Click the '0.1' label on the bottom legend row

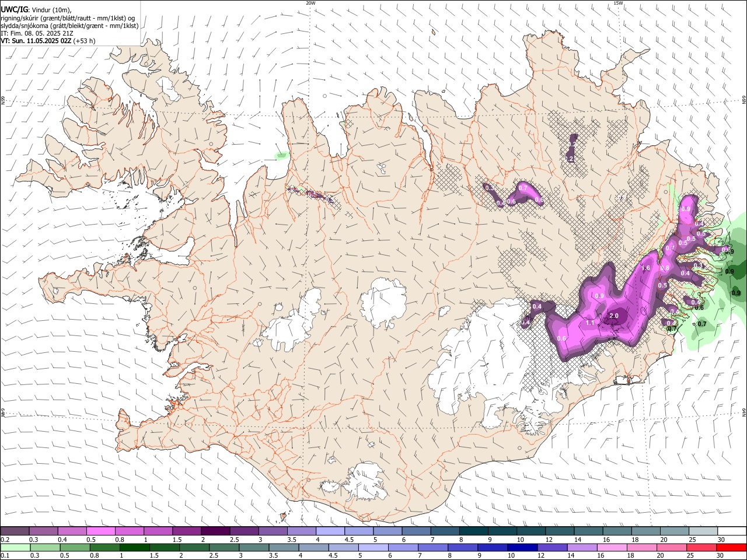pyautogui.click(x=5, y=556)
